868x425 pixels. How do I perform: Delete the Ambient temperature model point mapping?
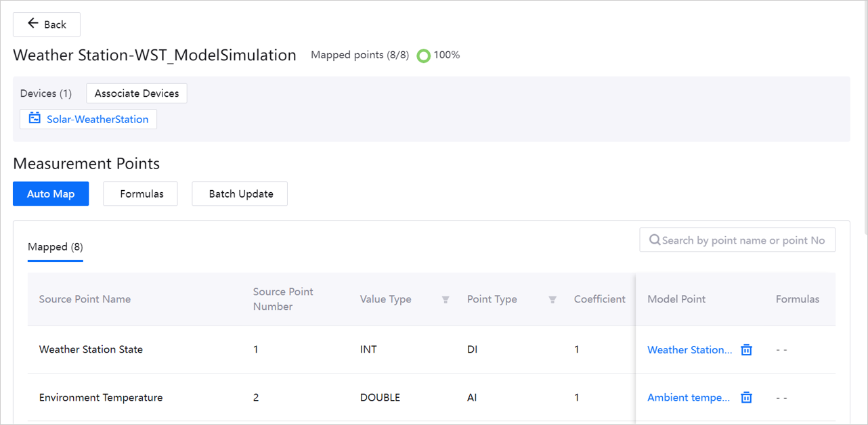[x=746, y=397]
